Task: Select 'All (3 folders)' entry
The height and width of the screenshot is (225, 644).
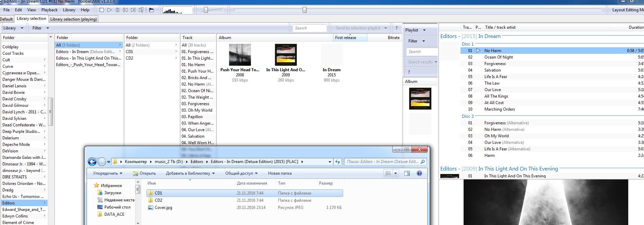Action: (x=88, y=45)
